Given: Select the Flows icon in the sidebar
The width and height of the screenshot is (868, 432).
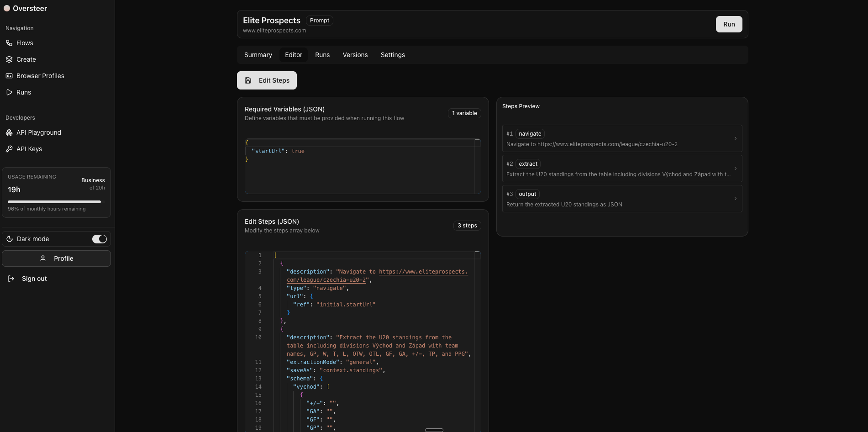Looking at the screenshot, I should click(x=9, y=43).
